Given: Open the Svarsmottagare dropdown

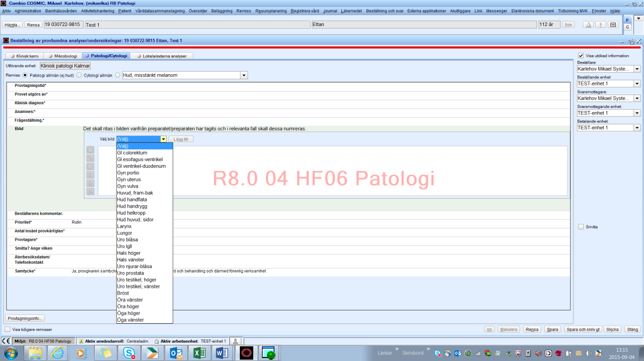Looking at the screenshot, I should coord(637,98).
